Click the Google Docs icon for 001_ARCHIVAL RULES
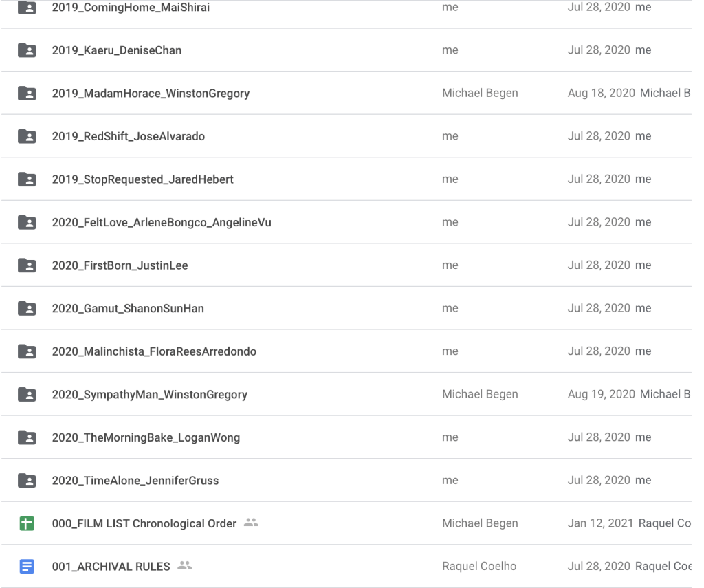This screenshot has width=704, height=588. pos(27,567)
